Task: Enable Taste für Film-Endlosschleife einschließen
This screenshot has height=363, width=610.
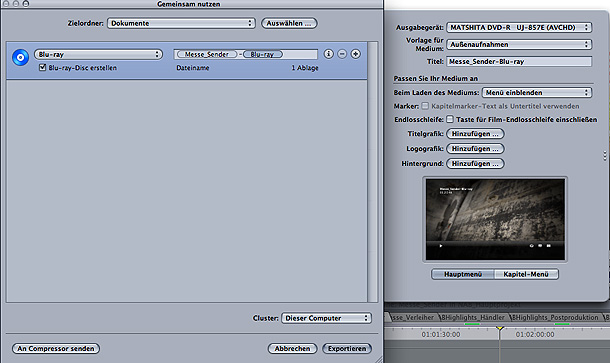Action: 450,119
